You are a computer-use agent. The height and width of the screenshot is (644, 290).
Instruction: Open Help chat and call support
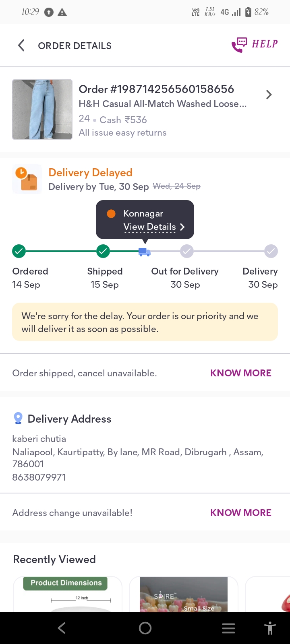tap(255, 45)
